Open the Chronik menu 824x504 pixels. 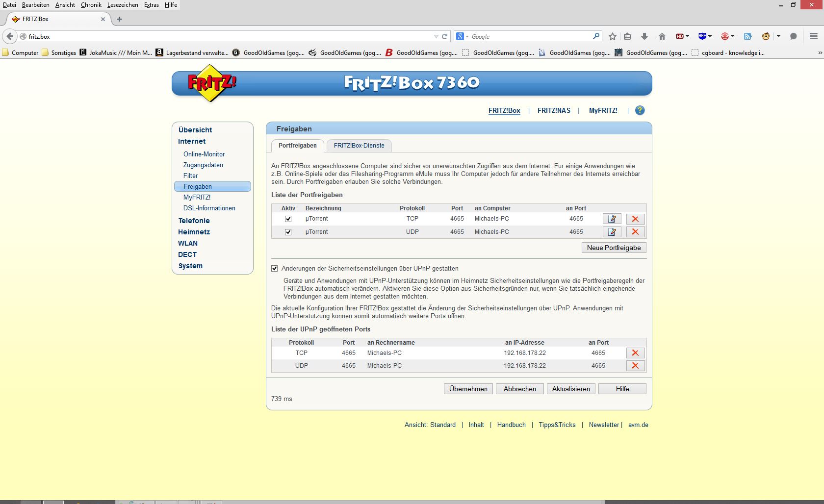91,5
